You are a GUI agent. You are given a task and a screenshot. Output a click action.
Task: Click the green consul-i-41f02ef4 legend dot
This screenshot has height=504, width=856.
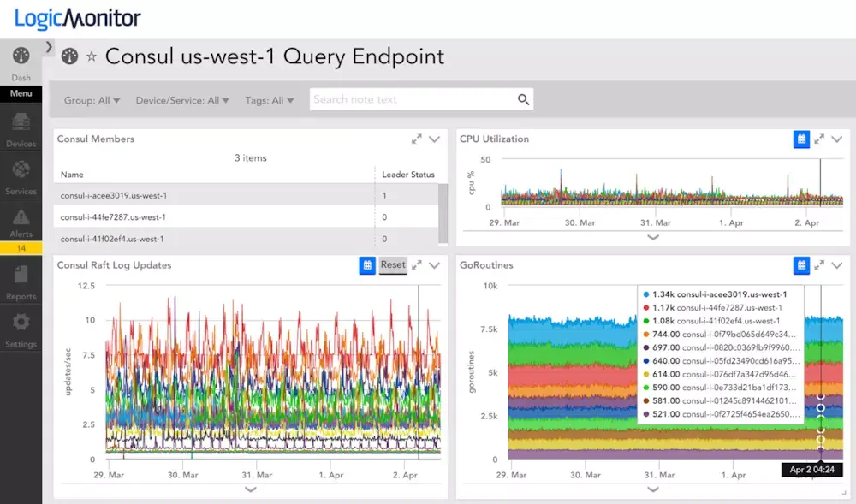tap(646, 321)
